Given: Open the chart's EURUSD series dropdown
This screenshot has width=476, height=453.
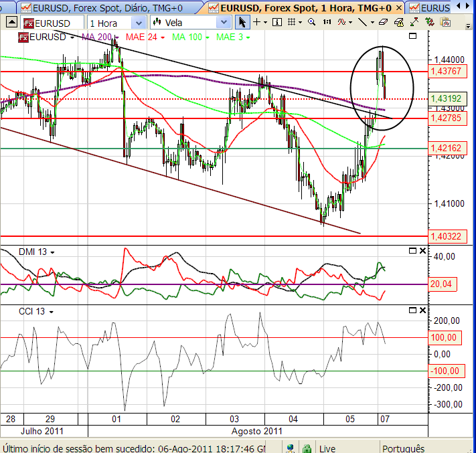Looking at the screenshot, I should pyautogui.click(x=72, y=37).
